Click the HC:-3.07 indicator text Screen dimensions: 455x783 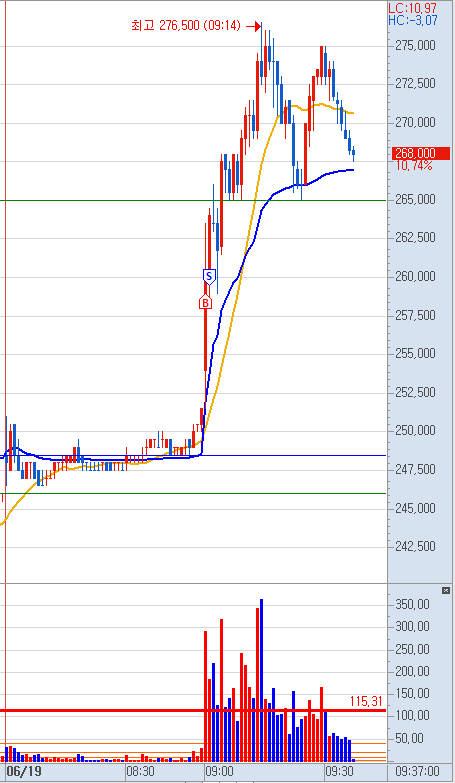click(x=413, y=19)
